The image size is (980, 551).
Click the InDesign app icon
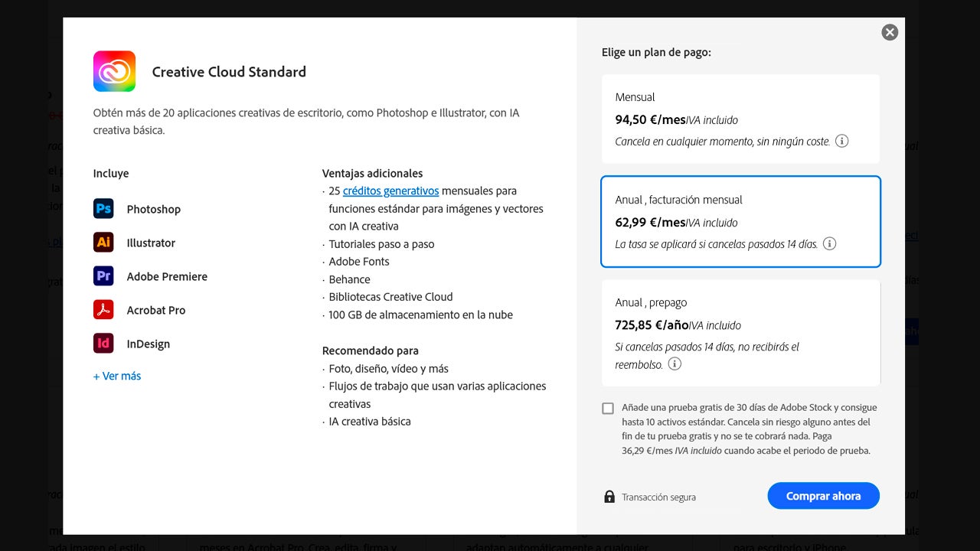103,344
